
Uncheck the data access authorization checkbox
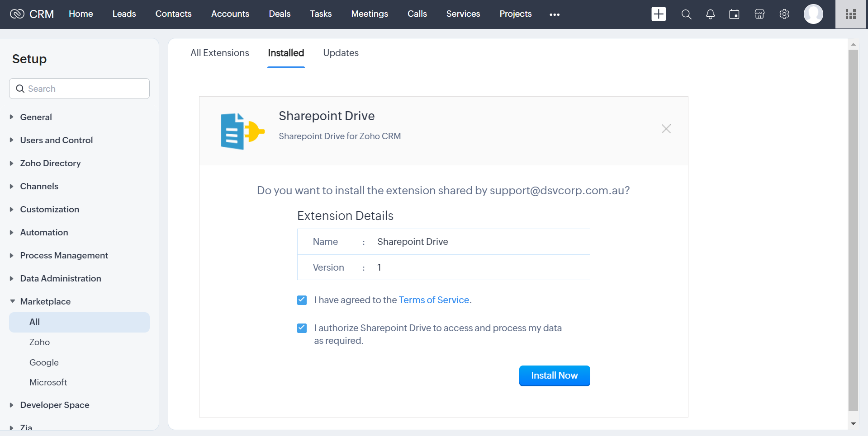click(x=302, y=328)
